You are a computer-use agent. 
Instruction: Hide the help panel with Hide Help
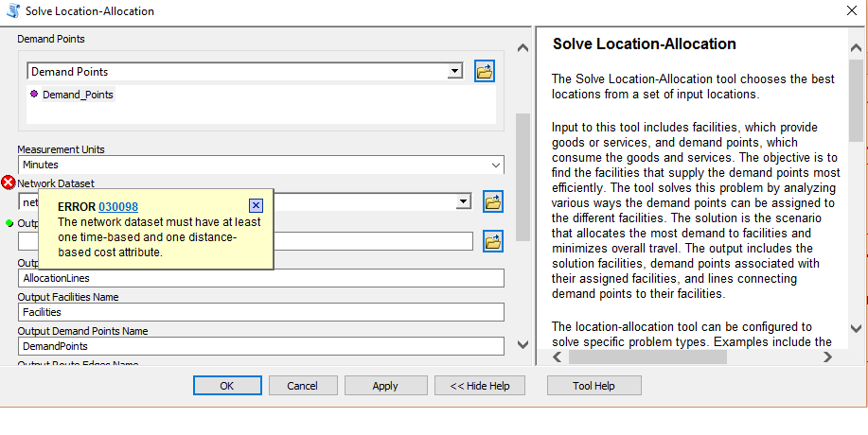[479, 386]
